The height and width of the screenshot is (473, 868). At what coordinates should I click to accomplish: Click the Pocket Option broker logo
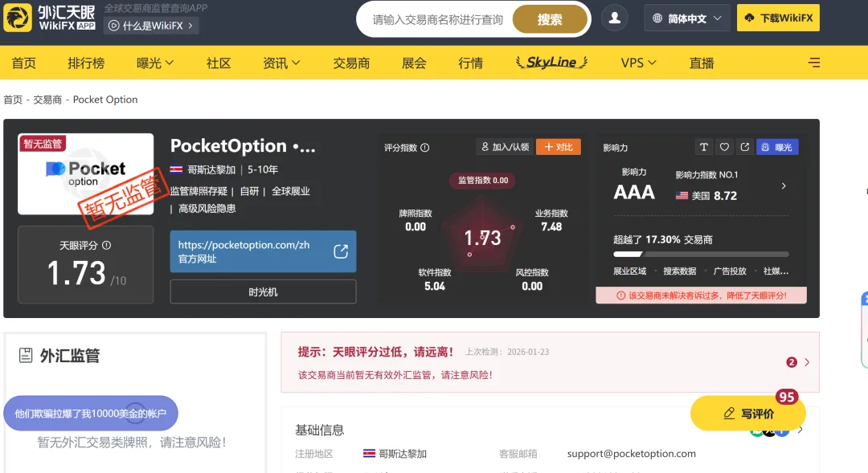[x=86, y=173]
